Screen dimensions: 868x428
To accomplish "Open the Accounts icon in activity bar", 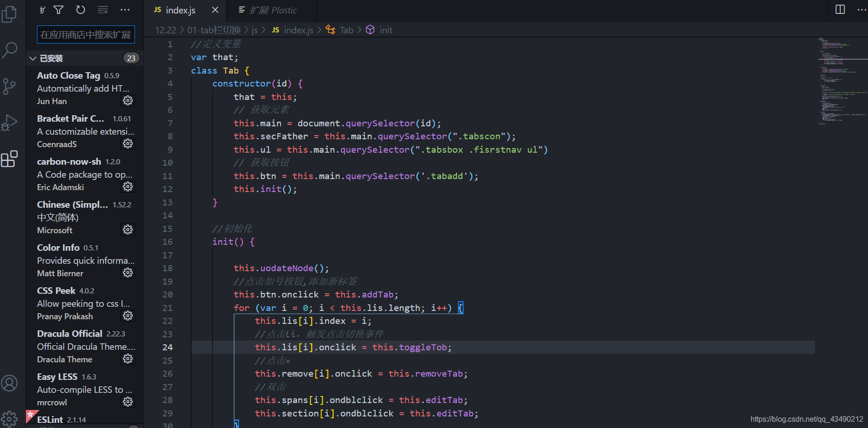I will [x=9, y=383].
